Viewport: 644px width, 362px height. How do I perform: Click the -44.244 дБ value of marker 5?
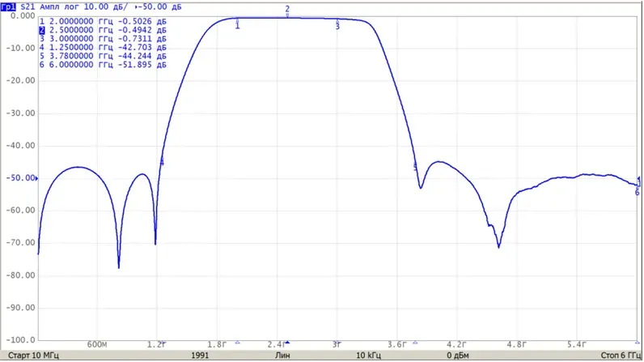point(142,56)
